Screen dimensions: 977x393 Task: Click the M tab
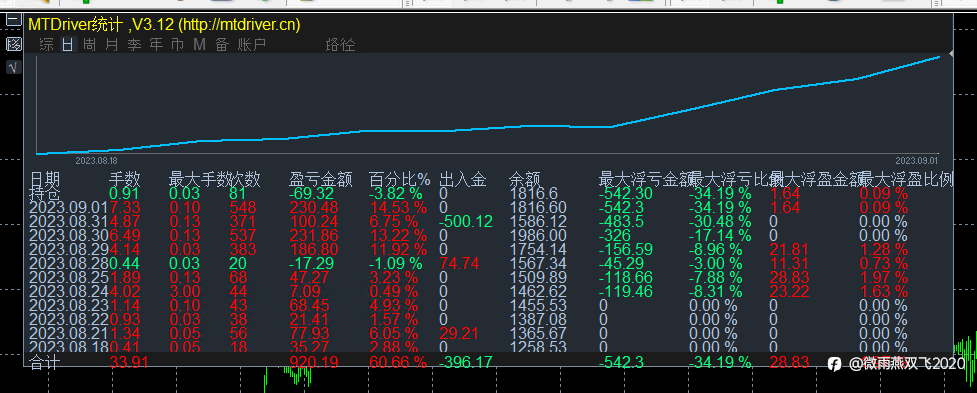199,45
